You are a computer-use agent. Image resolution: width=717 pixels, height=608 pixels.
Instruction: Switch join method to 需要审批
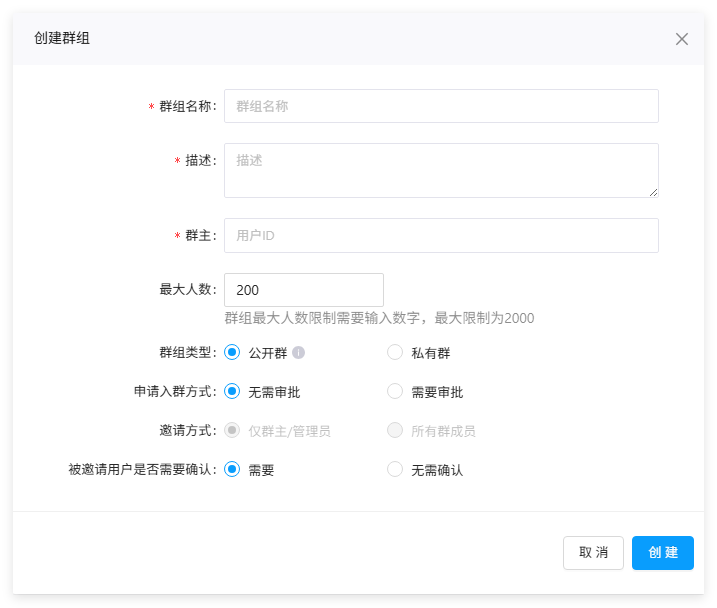coord(395,392)
